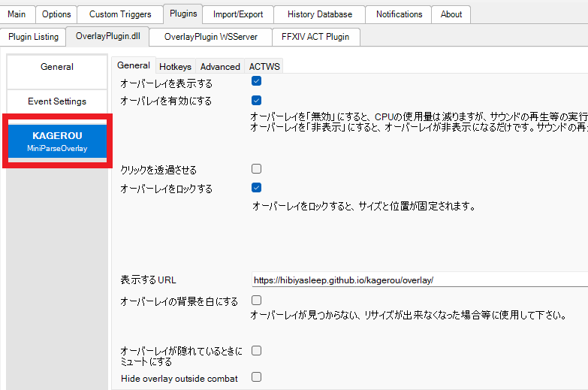Switch to the Options tab
Viewport: 588px width, 390px height.
pos(56,14)
